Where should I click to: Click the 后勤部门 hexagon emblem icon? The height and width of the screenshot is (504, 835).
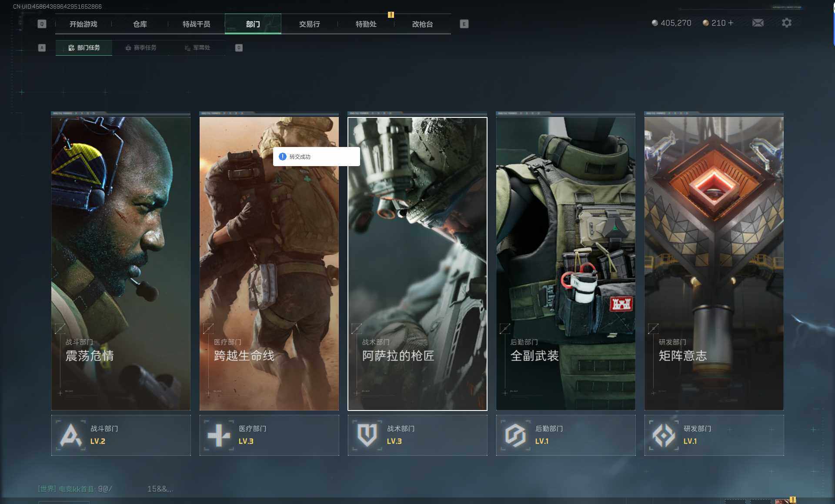(515, 435)
